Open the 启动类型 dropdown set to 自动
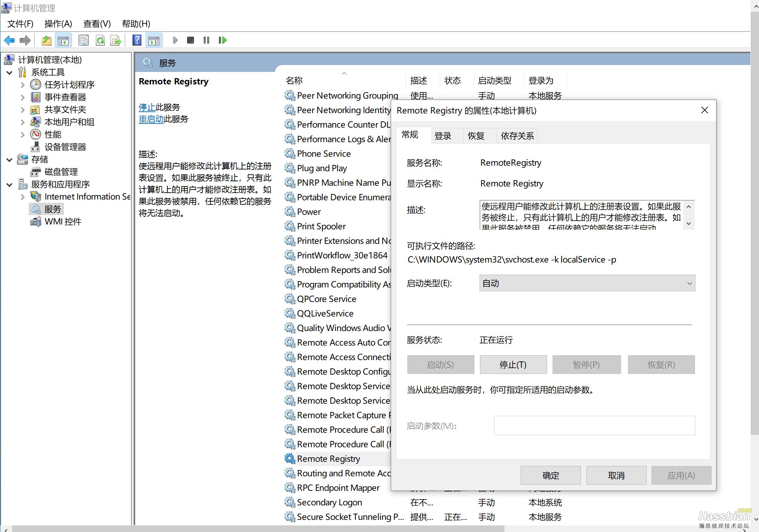This screenshot has width=759, height=532. point(587,283)
